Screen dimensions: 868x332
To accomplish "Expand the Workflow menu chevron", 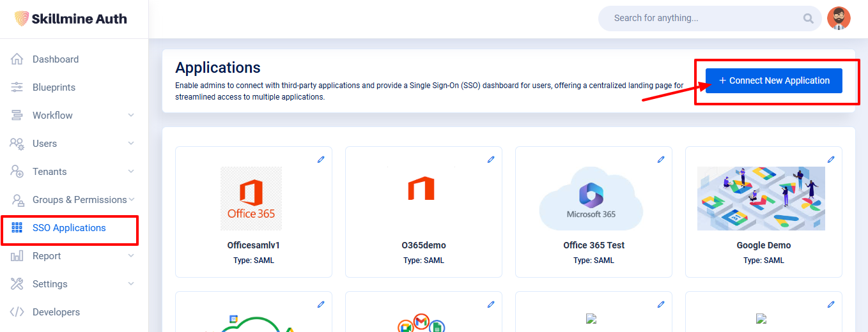I will tap(131, 116).
